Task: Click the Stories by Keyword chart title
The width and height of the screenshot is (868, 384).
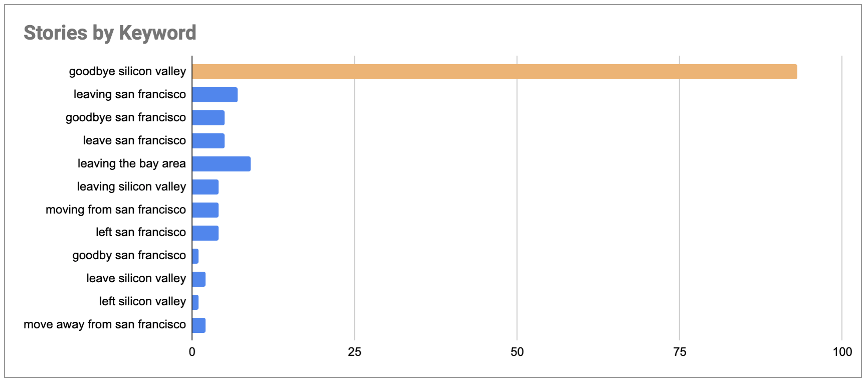Action: pos(110,33)
